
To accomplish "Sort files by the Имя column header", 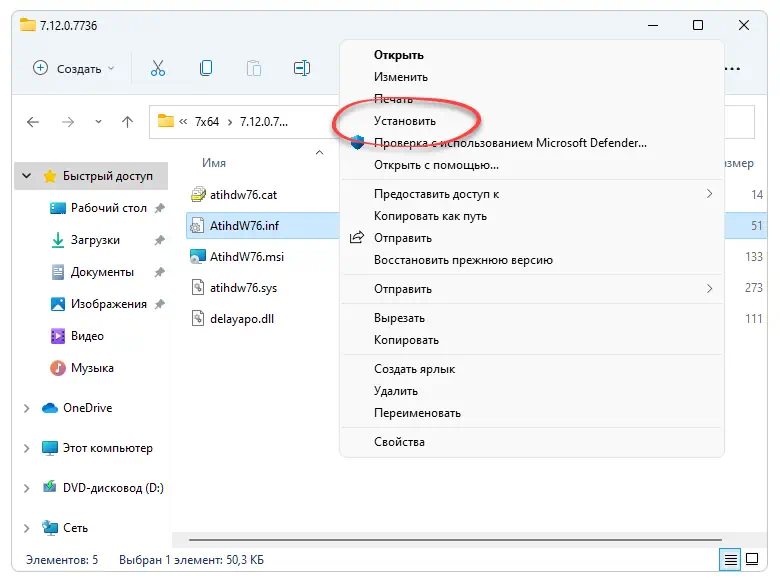I will 214,162.
